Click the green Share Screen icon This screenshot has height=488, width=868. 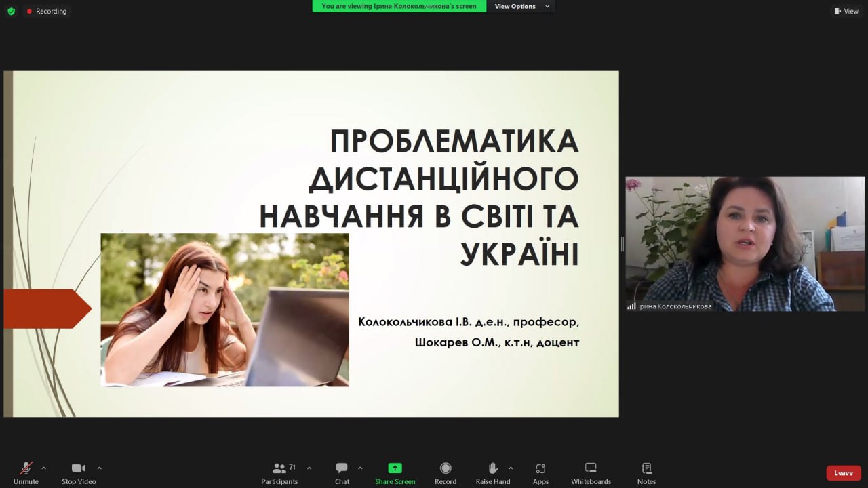coord(395,468)
